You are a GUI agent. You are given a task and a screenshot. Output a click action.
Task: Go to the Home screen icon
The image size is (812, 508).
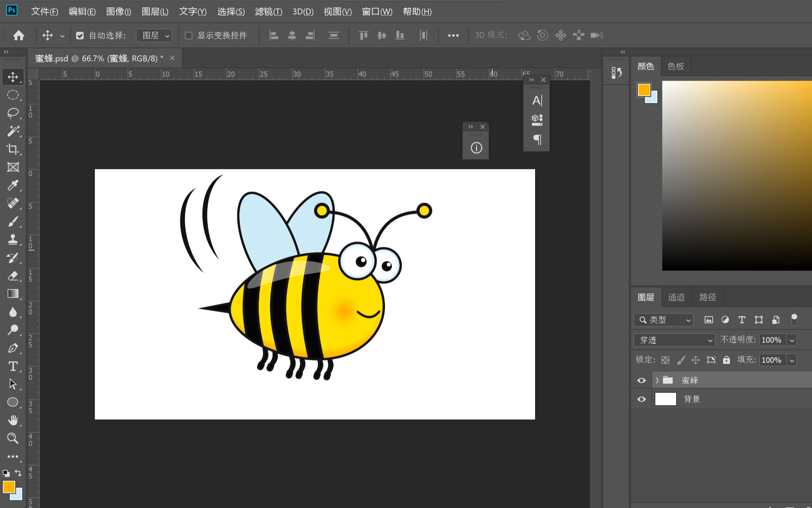tap(19, 35)
